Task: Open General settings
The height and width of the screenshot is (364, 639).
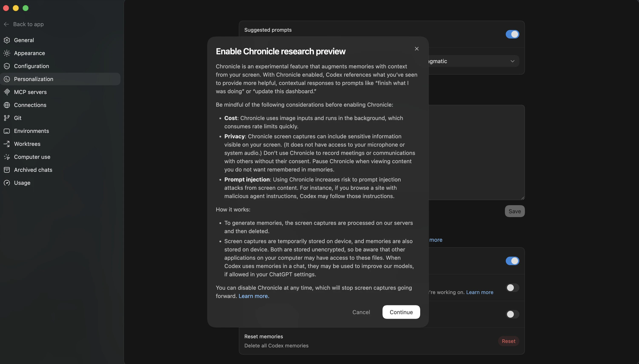Action: [24, 40]
